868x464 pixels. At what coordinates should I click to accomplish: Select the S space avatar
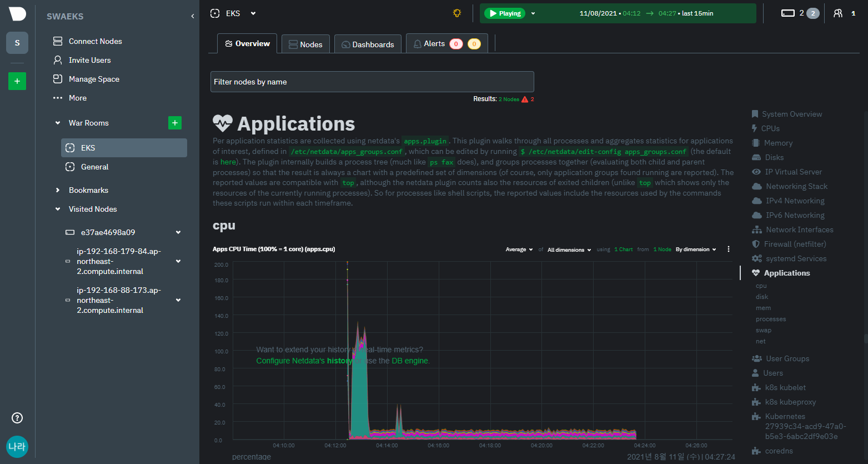[x=17, y=43]
